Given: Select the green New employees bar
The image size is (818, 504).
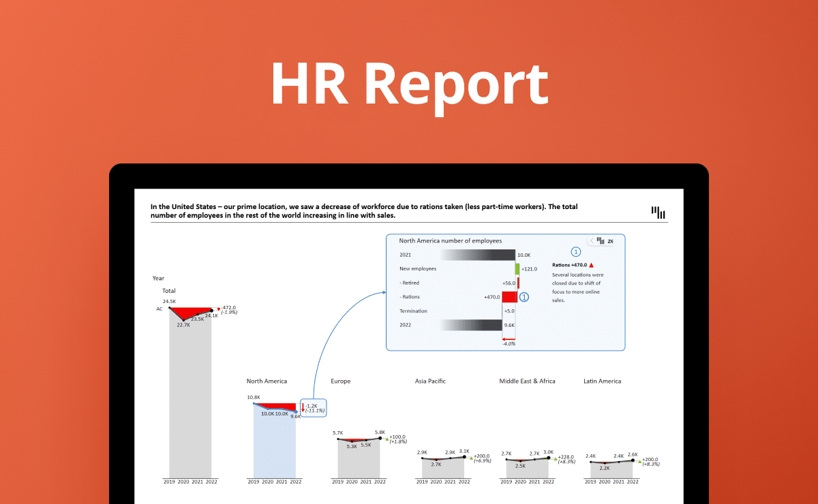Looking at the screenshot, I should (x=517, y=268).
